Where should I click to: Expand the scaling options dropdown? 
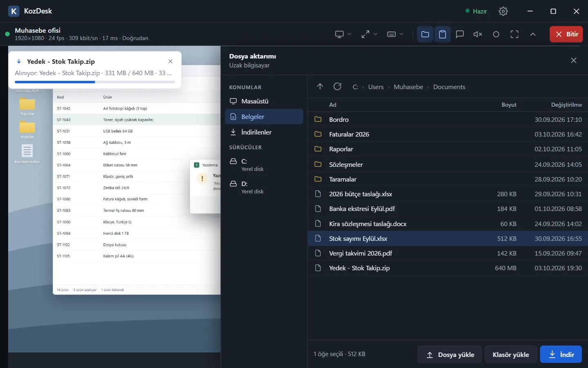pyautogui.click(x=369, y=34)
